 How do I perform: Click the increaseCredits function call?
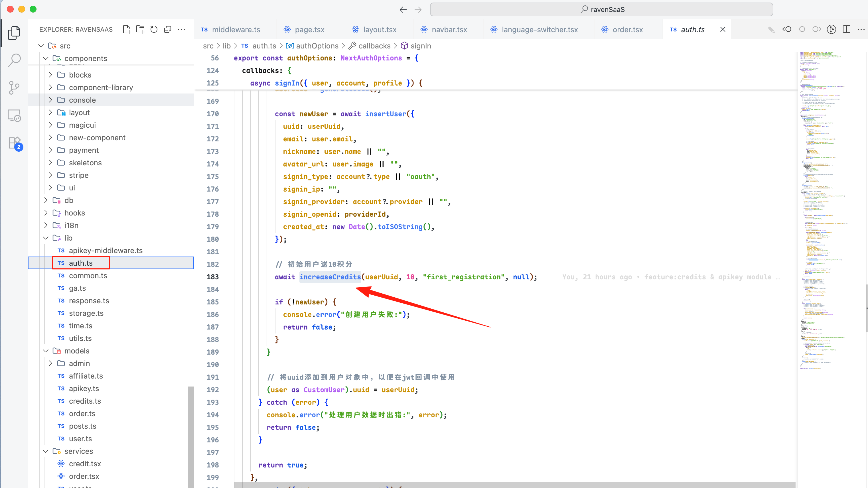[x=330, y=277]
